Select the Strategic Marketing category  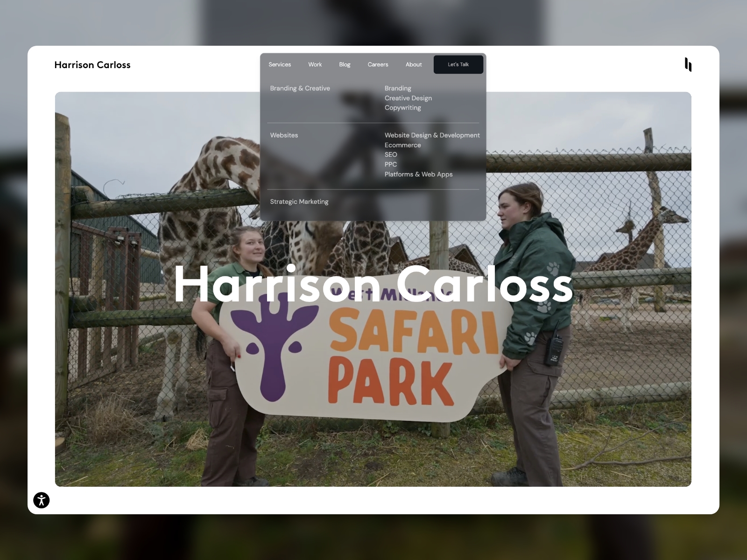pyautogui.click(x=299, y=202)
